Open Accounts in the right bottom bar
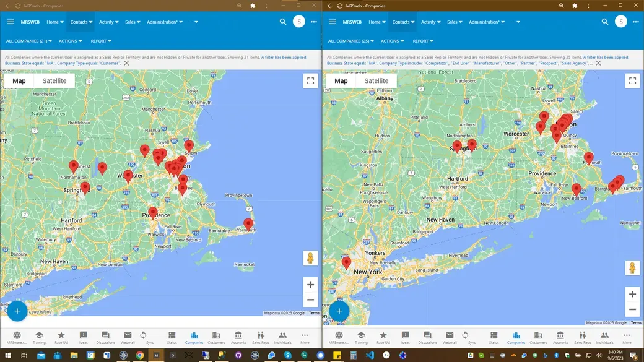The width and height of the screenshot is (644, 362). [560, 337]
